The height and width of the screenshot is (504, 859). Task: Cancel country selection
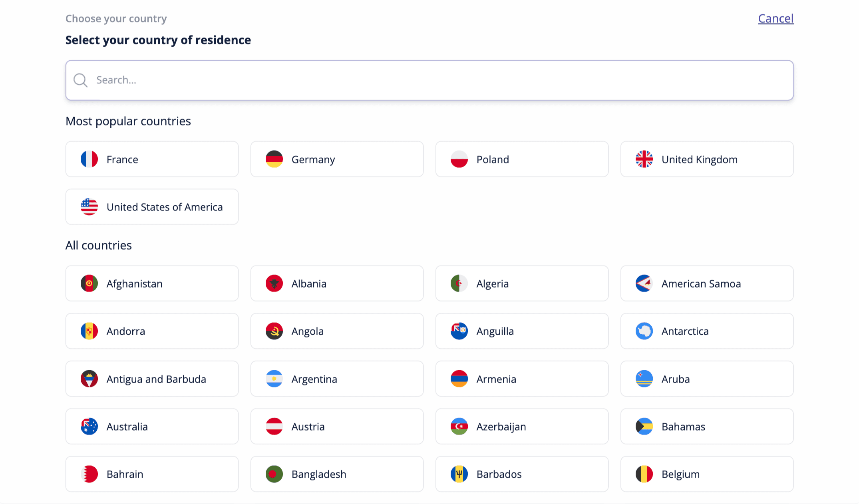[x=775, y=18]
